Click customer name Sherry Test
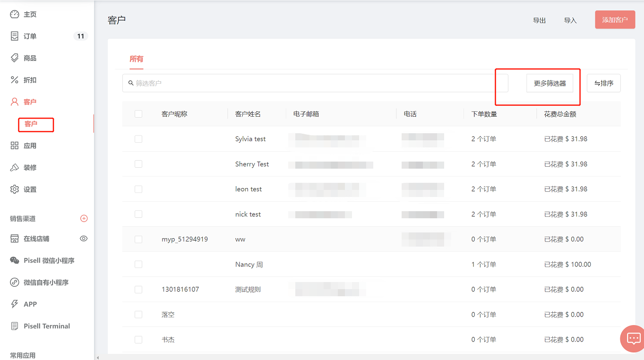This screenshot has height=360, width=644. tap(252, 164)
